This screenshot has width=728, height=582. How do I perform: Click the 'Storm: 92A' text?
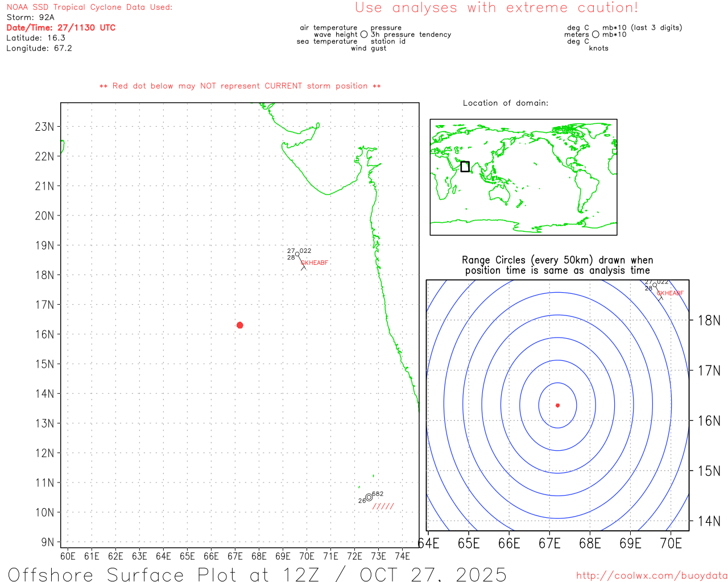coord(30,18)
